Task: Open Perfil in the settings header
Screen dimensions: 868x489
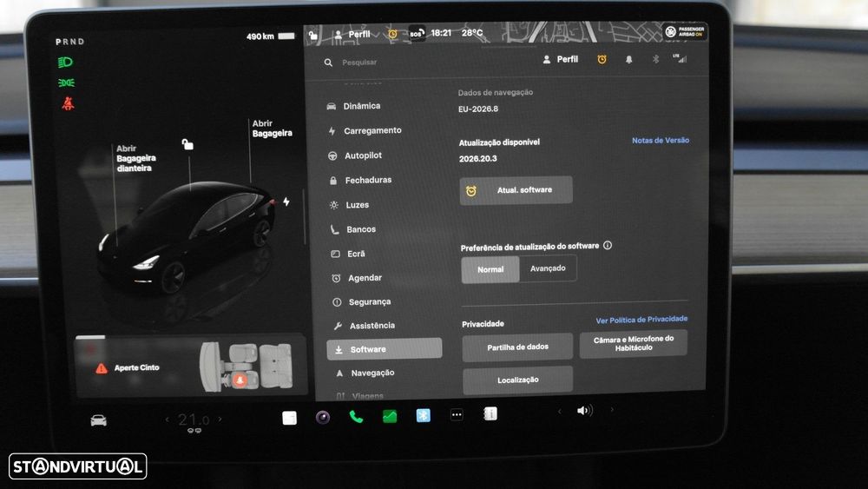Action: tap(560, 59)
